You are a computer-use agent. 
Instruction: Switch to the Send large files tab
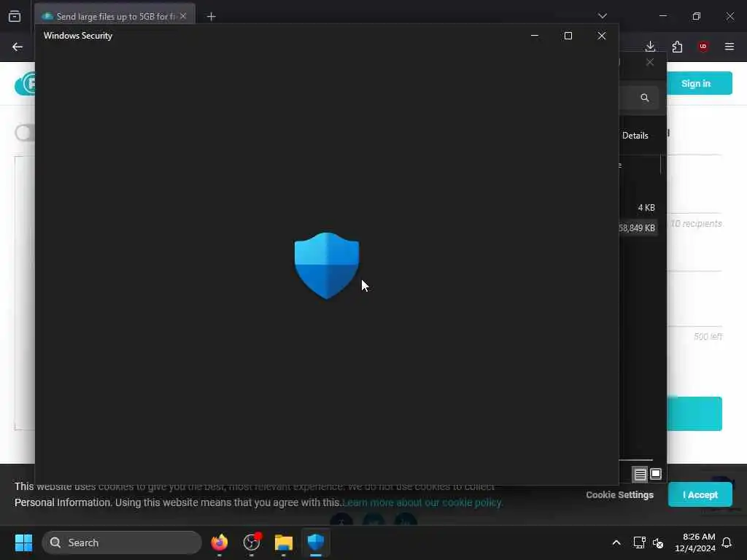coord(115,17)
